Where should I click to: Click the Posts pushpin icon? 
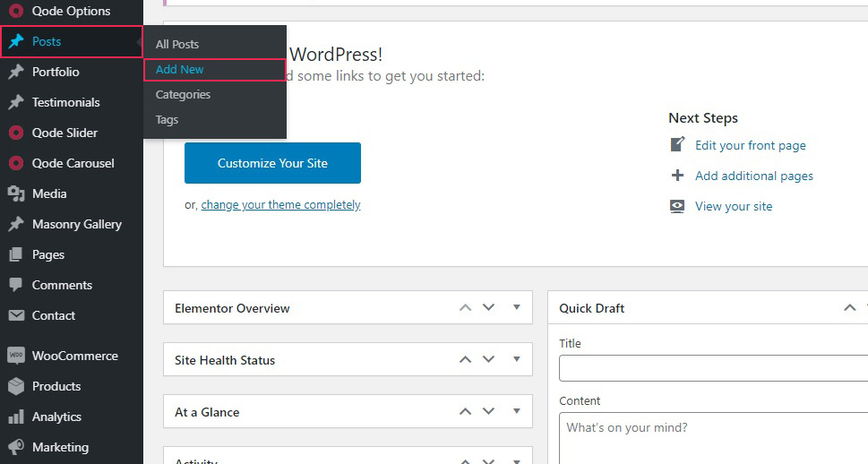pyautogui.click(x=16, y=41)
